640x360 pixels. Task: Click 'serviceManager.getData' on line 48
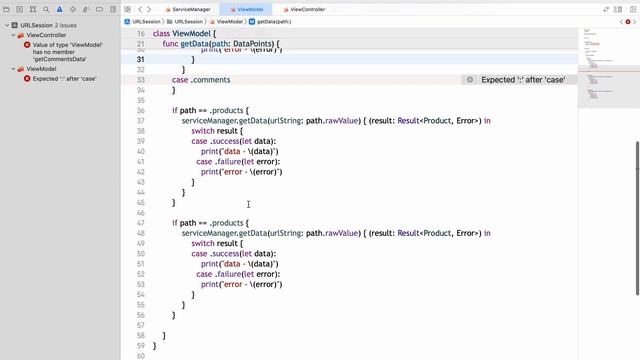coord(224,233)
